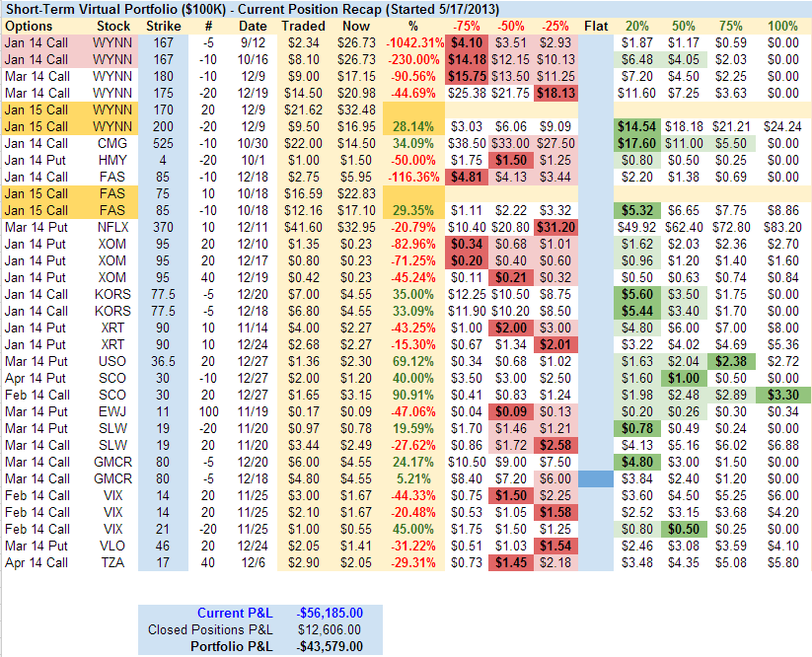This screenshot has height=657, width=812.
Task: Click the Current P&L value -$56,185.00
Action: [x=329, y=613]
